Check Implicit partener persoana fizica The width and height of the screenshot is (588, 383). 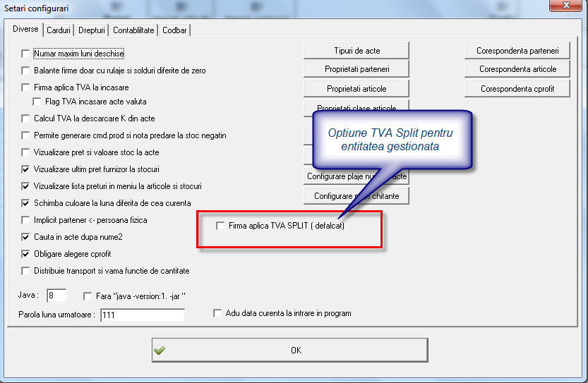(25, 220)
